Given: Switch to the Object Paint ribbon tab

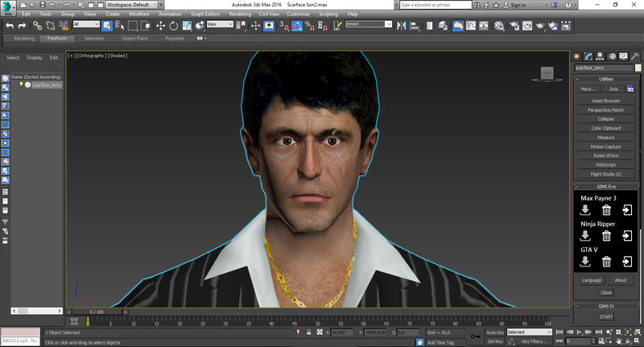Looking at the screenshot, I should 134,38.
